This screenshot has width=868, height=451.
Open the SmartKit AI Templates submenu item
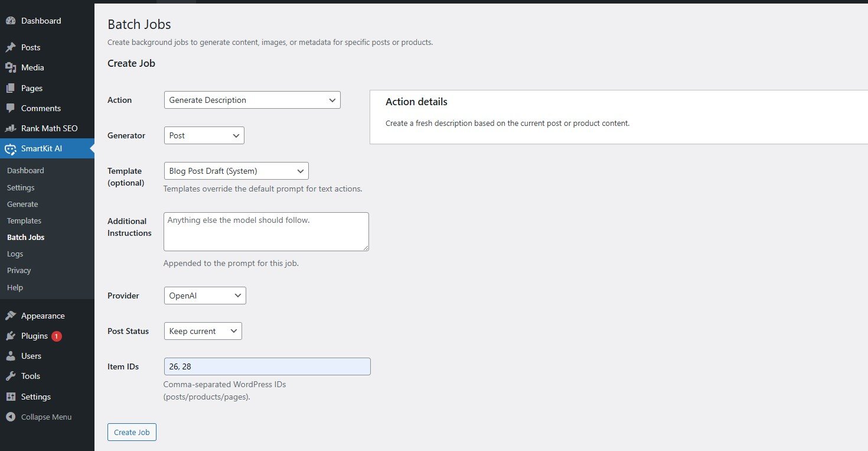coord(24,220)
